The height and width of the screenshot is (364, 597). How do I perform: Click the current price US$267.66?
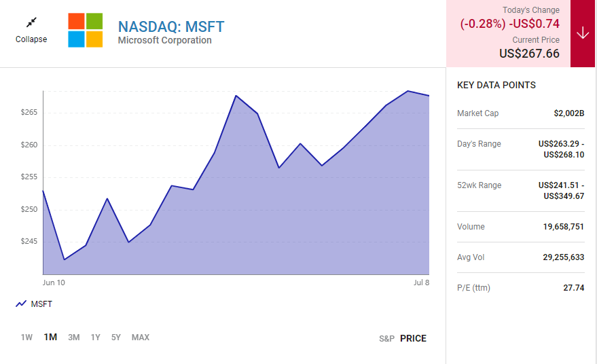click(x=529, y=53)
